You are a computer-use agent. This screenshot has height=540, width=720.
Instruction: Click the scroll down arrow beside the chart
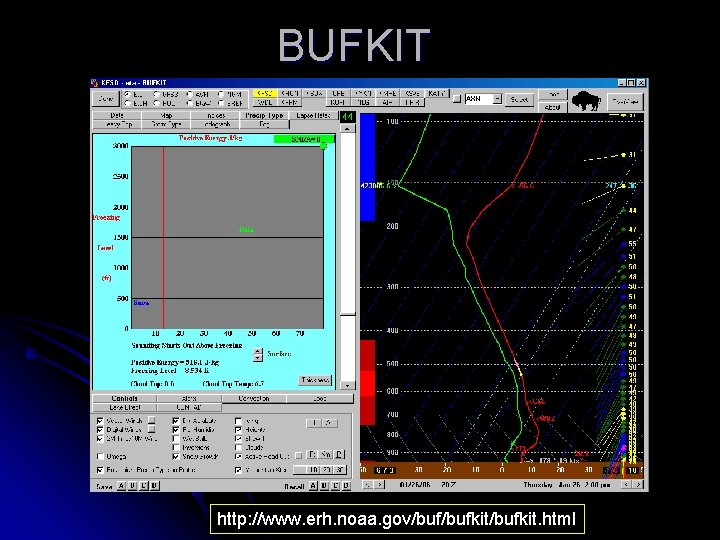tap(347, 385)
